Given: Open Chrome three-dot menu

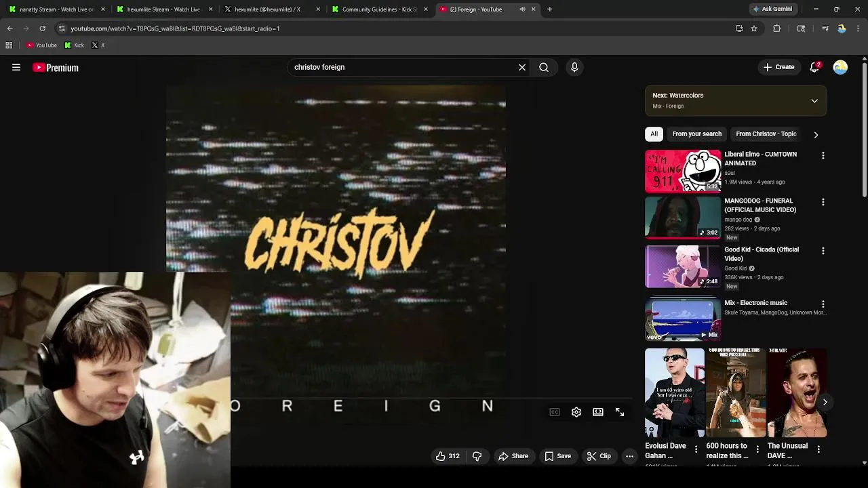Looking at the screenshot, I should click(x=859, y=28).
